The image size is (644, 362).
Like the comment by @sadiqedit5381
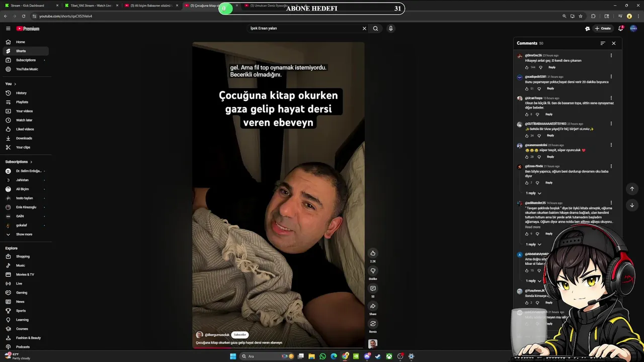pos(527,88)
